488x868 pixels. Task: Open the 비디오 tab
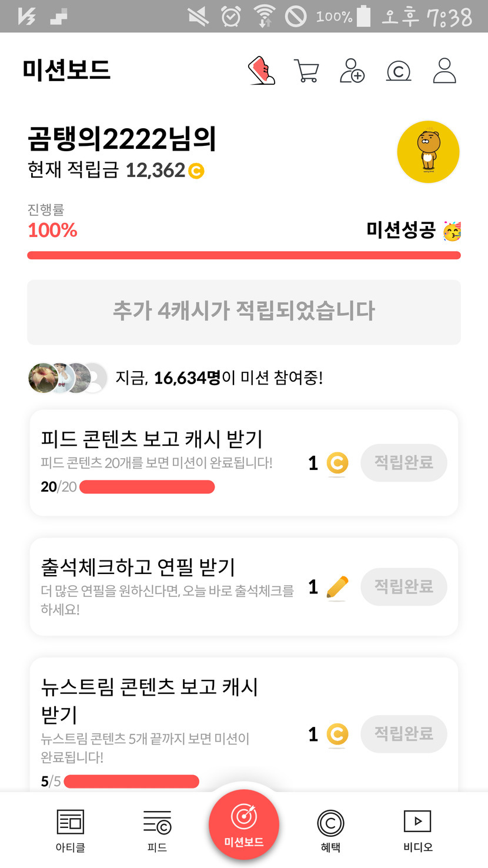tap(417, 830)
